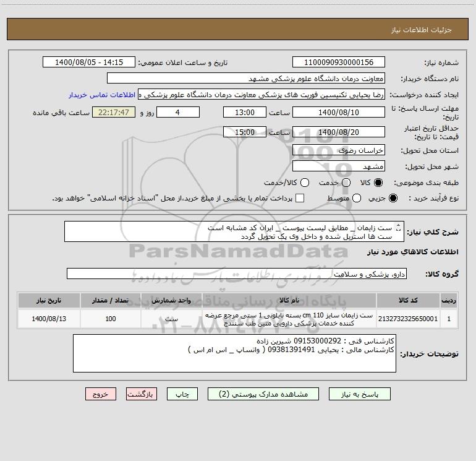Viewport: 476px width, 461px height.
Task: Click the کد کالا column header
Action: [408, 300]
